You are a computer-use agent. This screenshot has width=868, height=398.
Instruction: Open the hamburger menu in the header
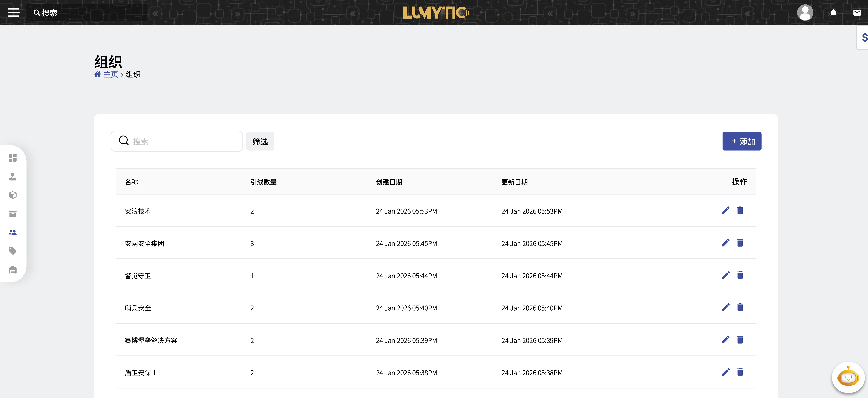pyautogui.click(x=13, y=13)
